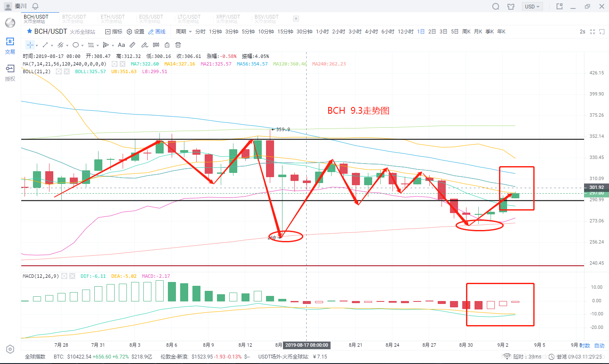
Task: Click the lock drawings icon
Action: pyautogui.click(x=167, y=45)
